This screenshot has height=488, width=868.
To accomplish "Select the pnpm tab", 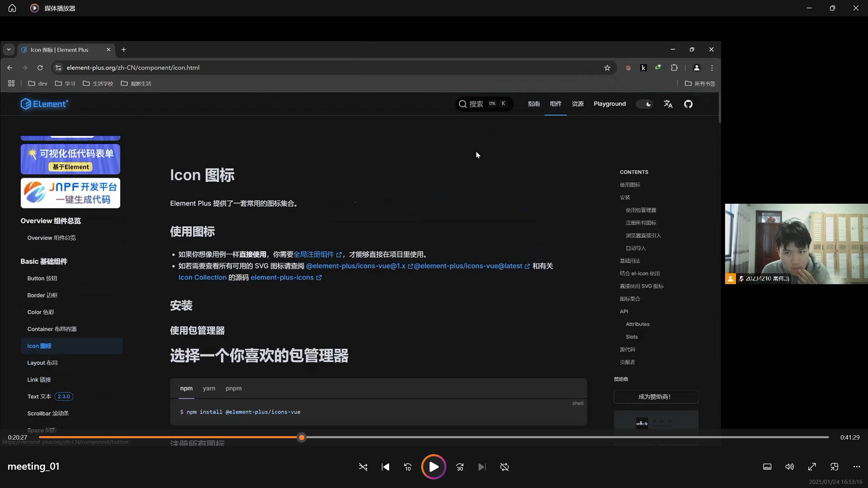I will click(234, 388).
